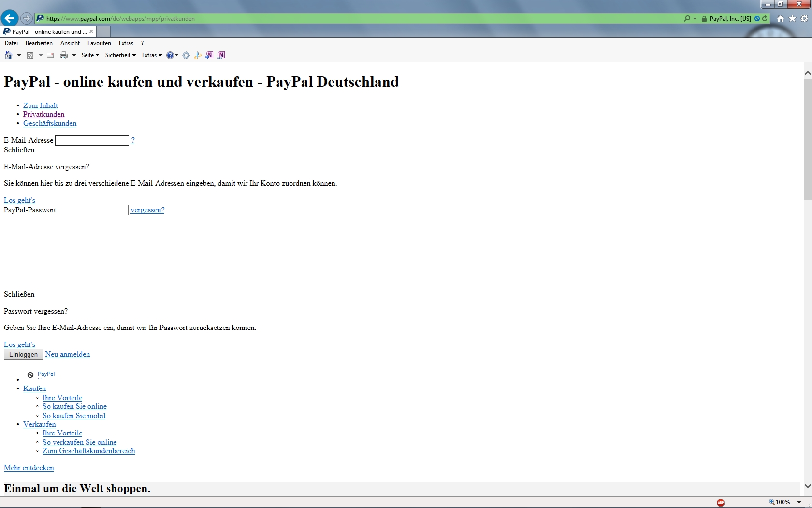812x508 pixels.
Task: Click the command bar Home icon
Action: coord(9,55)
